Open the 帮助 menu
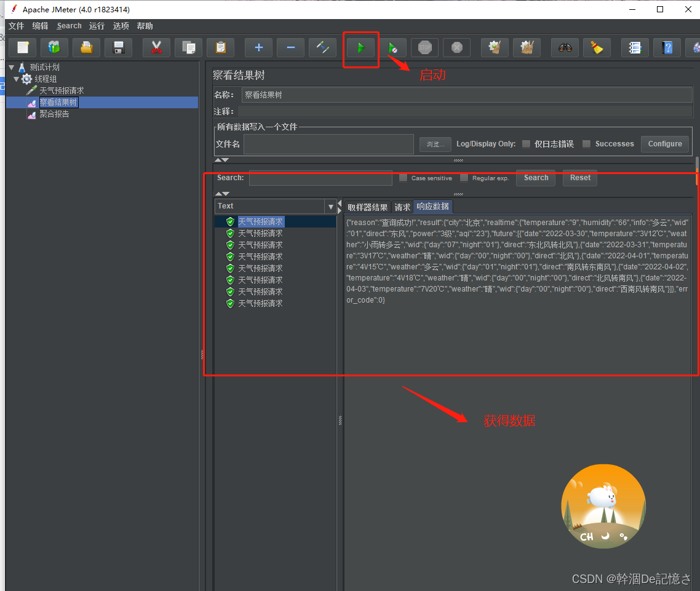Viewport: 700px width, 591px height. pyautogui.click(x=145, y=26)
